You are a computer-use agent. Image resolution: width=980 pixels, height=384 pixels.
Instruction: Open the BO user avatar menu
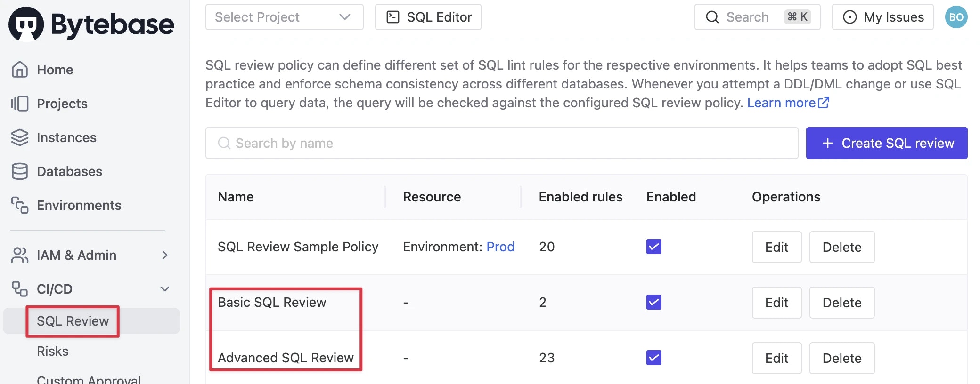coord(956,17)
